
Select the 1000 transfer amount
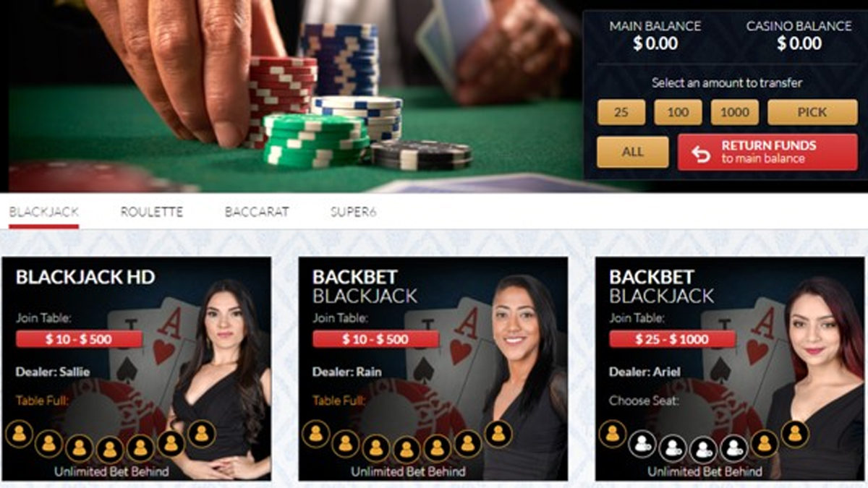click(x=735, y=112)
